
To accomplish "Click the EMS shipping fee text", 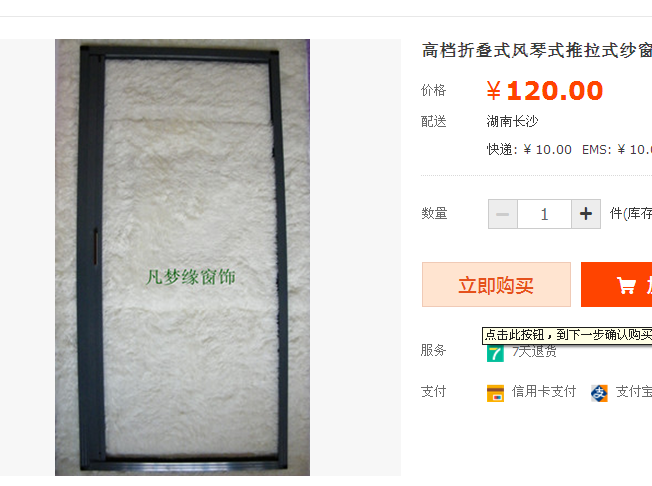I will coord(617,149).
